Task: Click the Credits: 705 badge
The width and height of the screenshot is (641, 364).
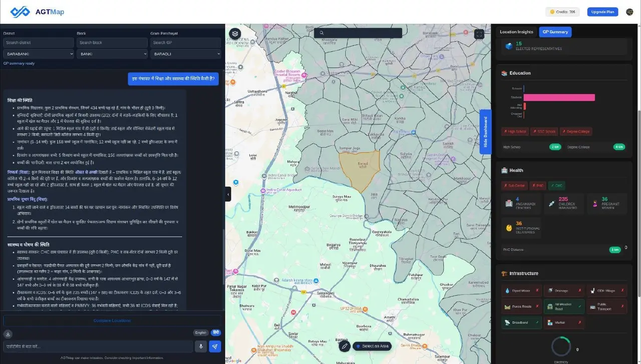Action: coord(562,12)
